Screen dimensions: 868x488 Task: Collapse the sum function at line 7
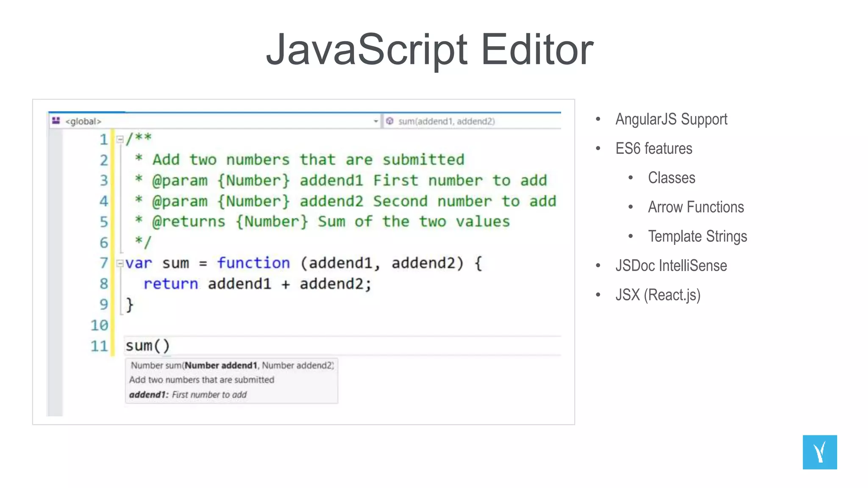pos(120,263)
